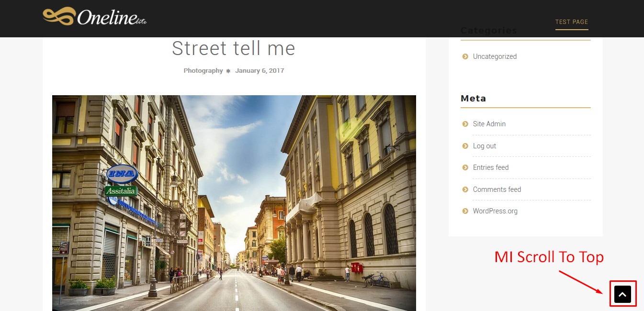Click the Log out link

click(485, 146)
